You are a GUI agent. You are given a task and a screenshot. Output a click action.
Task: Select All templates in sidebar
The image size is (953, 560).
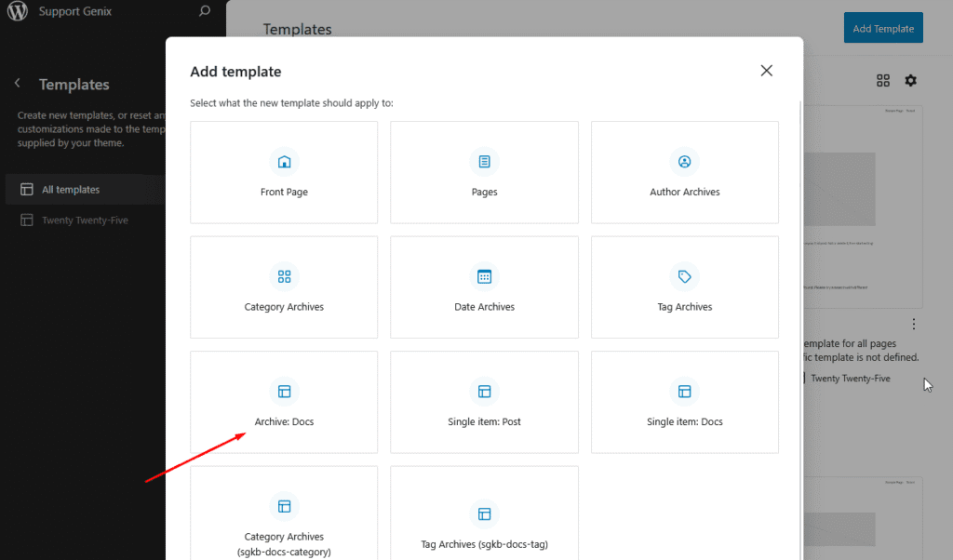coord(85,190)
